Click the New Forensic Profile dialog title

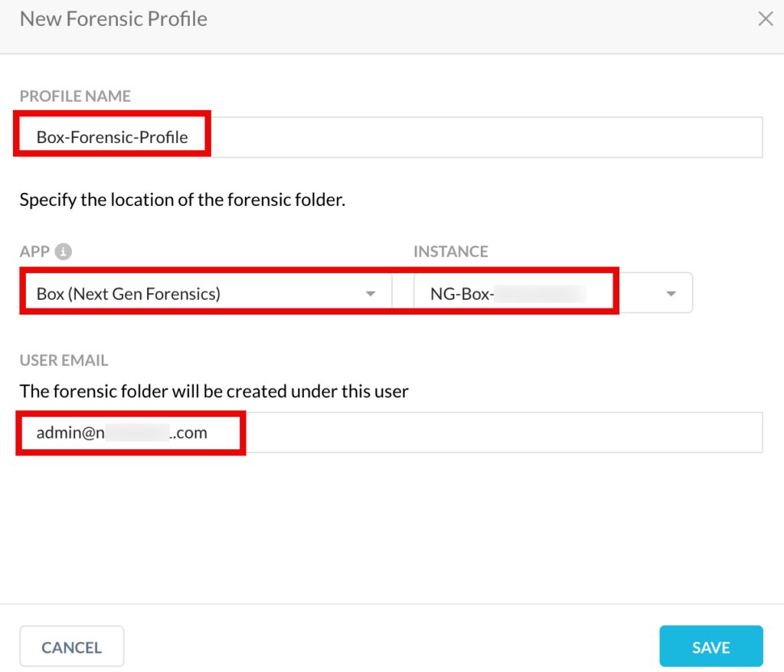coord(113,19)
